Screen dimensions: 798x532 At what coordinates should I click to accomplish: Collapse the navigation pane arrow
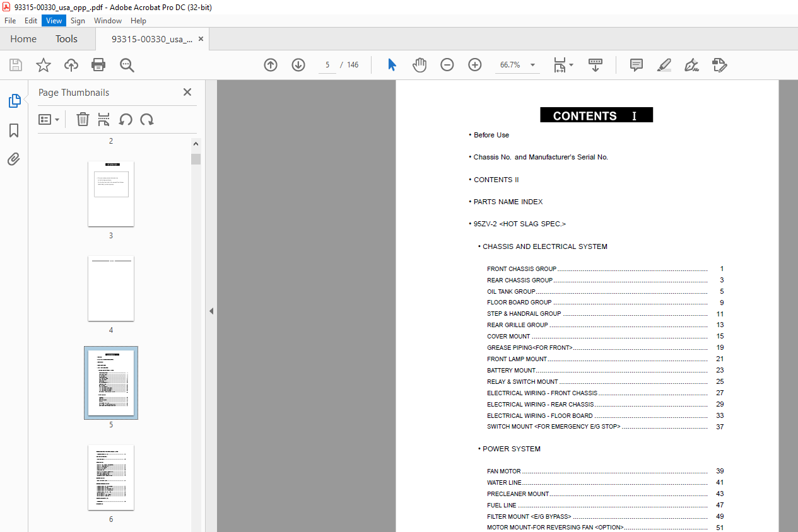click(211, 311)
